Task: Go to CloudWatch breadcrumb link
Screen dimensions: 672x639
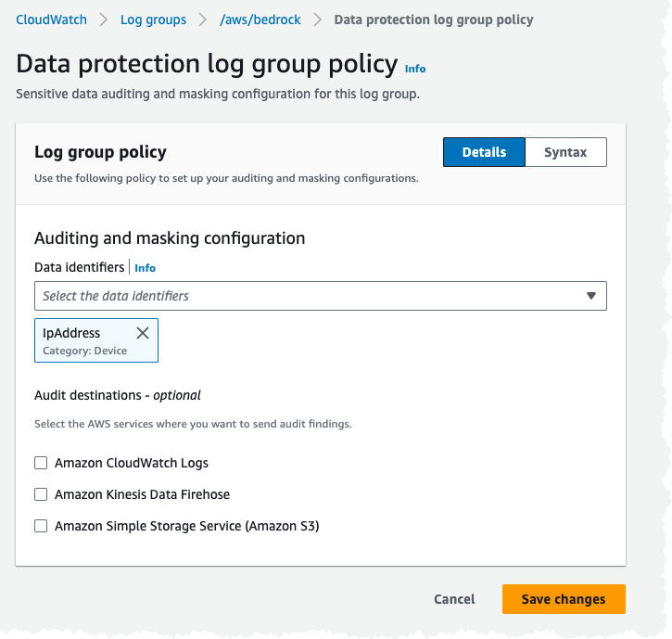Action: (x=51, y=19)
